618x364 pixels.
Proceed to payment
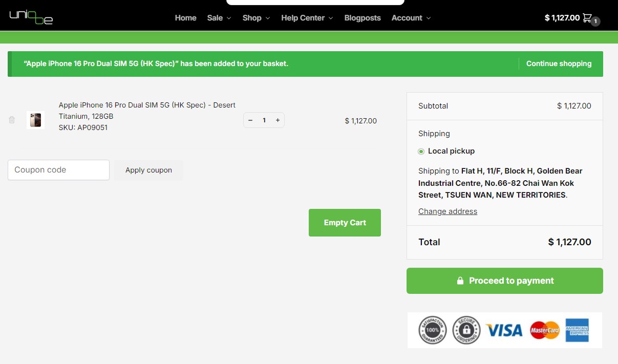505,281
